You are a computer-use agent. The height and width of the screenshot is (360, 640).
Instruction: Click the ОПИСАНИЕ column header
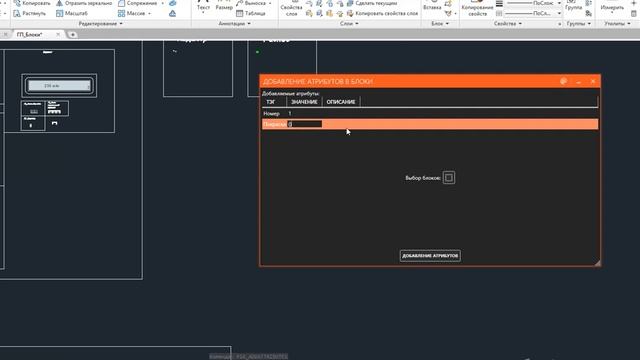341,102
